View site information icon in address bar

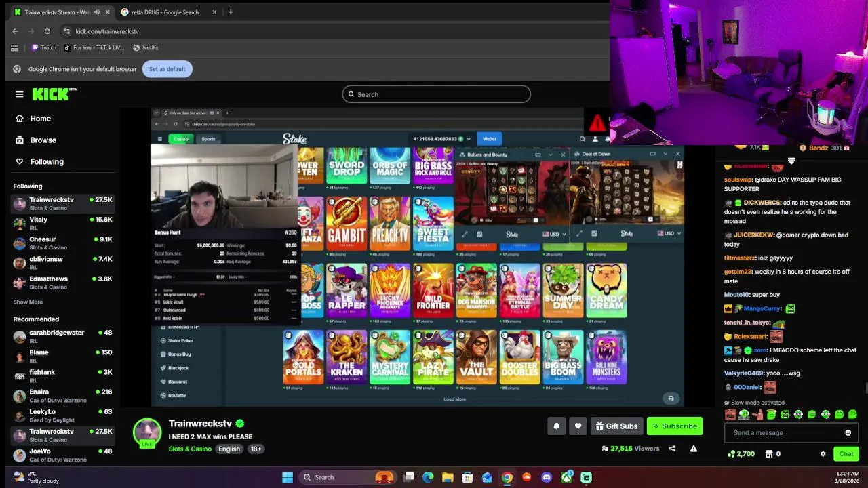[66, 31]
